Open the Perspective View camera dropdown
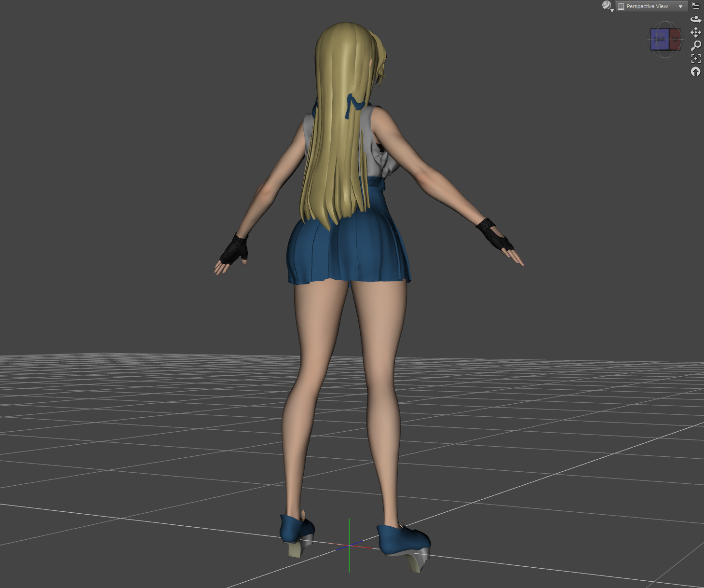The height and width of the screenshot is (588, 704). (x=651, y=6)
